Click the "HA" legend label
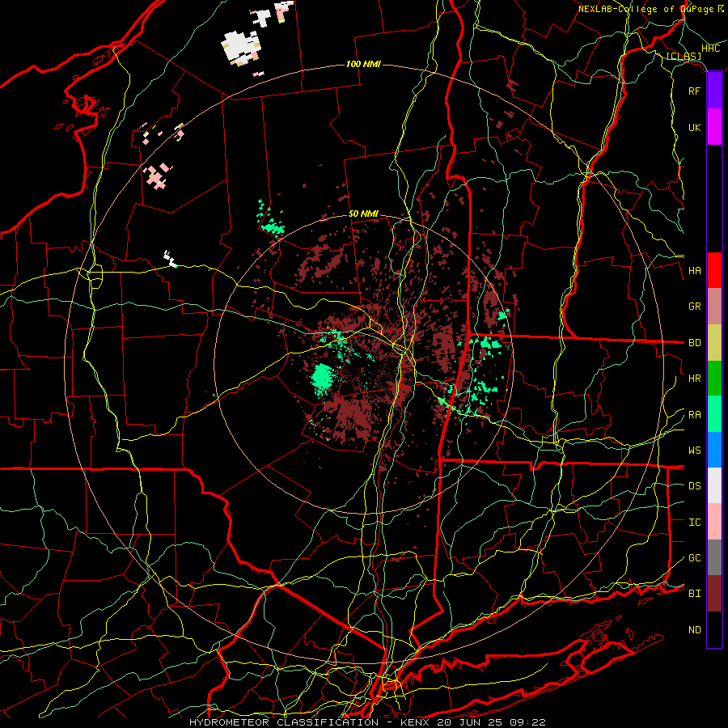The width and height of the screenshot is (728, 728). (x=695, y=271)
